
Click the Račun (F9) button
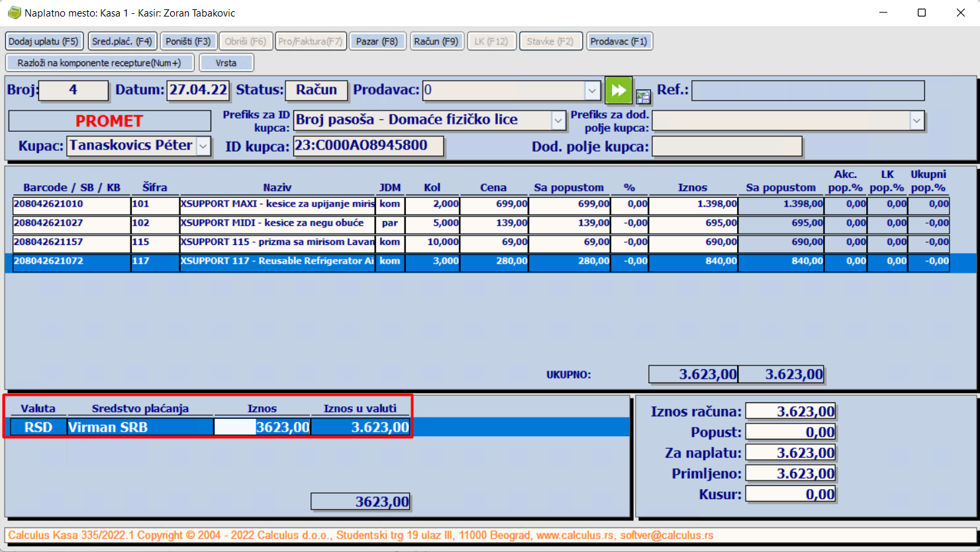[436, 41]
